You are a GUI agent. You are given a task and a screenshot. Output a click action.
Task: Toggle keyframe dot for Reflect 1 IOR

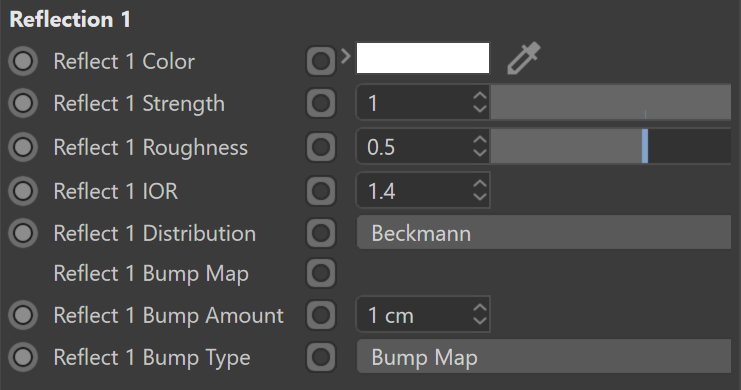(23, 191)
